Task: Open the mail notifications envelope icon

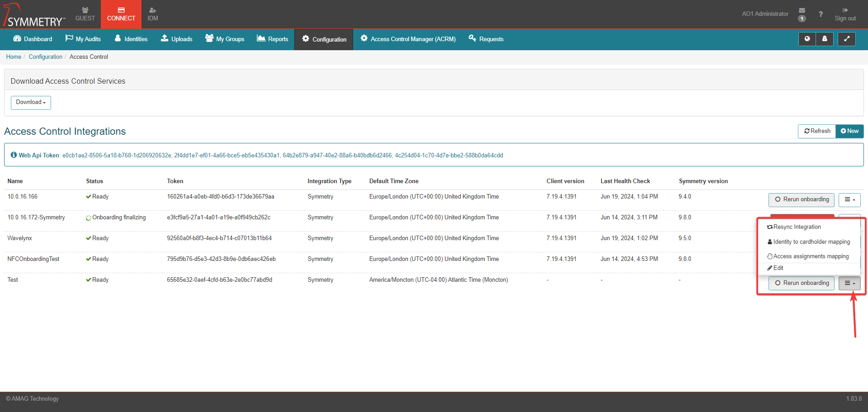Action: (x=802, y=10)
